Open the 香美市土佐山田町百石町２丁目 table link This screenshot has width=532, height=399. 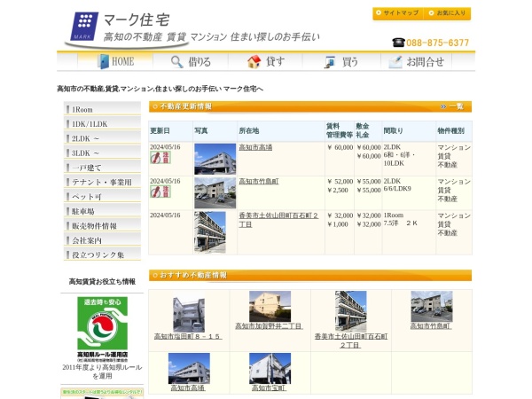click(x=278, y=220)
